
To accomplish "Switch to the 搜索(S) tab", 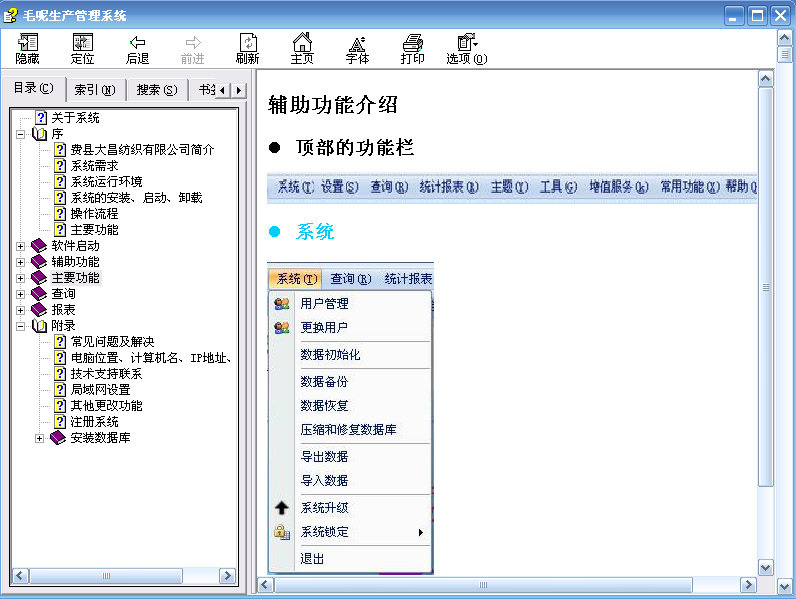I will [157, 90].
